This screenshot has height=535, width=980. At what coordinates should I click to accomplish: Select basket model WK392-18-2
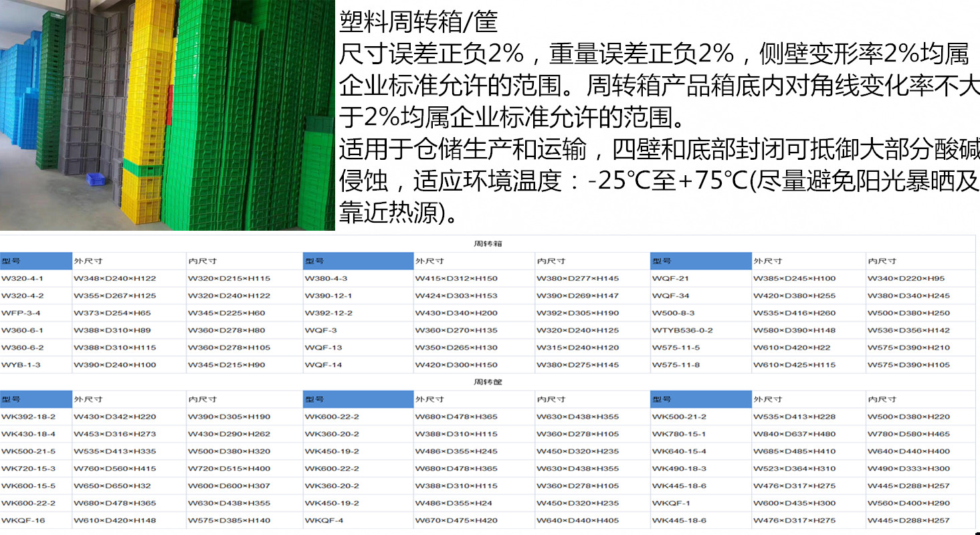tap(28, 417)
